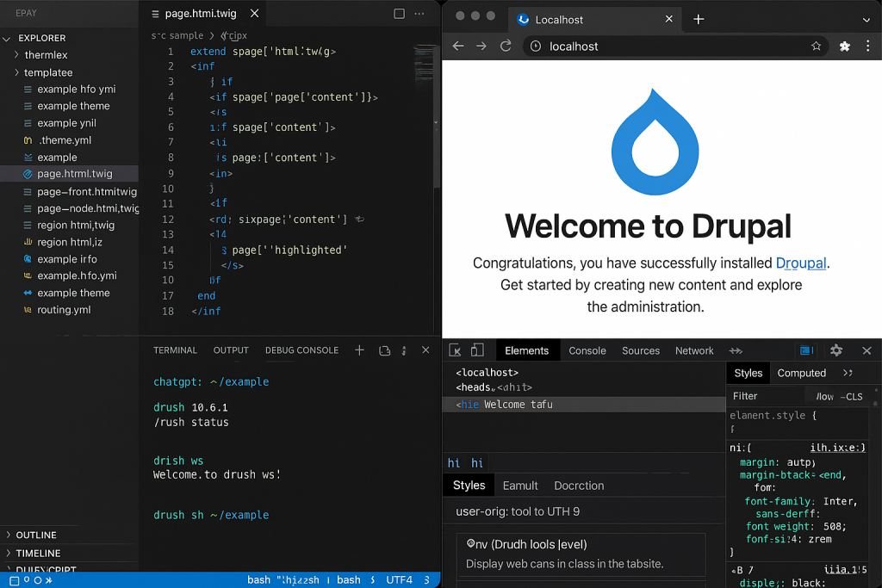Click UTF4 encoding in status bar
882x588 pixels.
coord(399,579)
